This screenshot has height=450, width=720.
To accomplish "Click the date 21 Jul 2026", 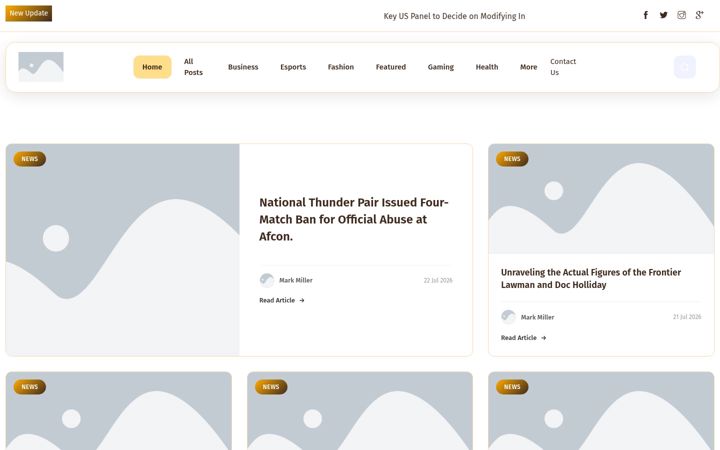I will pyautogui.click(x=687, y=317).
